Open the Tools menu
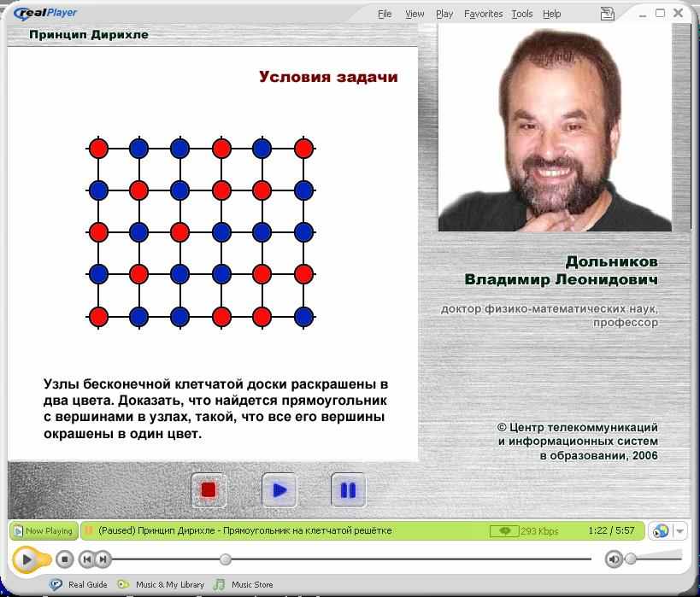The image size is (700, 597). (x=522, y=14)
